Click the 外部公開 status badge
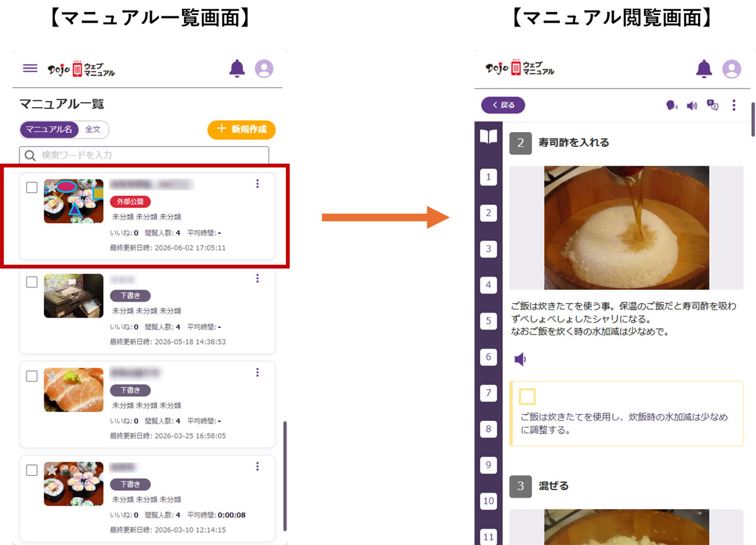Screen dimensions: 756x545 [130, 202]
